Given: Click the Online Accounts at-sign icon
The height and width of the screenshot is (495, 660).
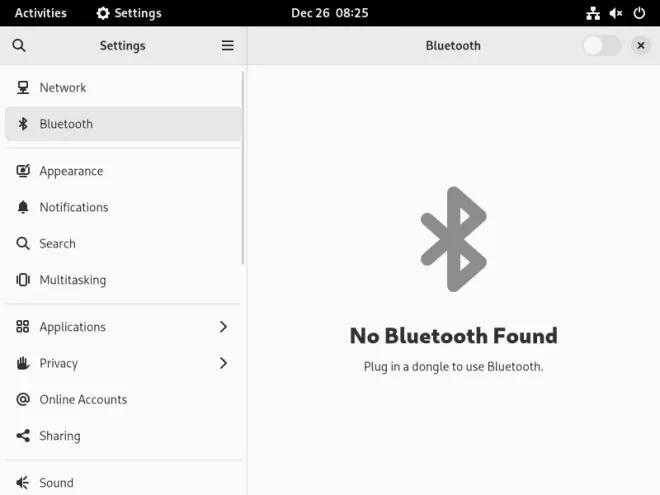Looking at the screenshot, I should (x=23, y=399).
